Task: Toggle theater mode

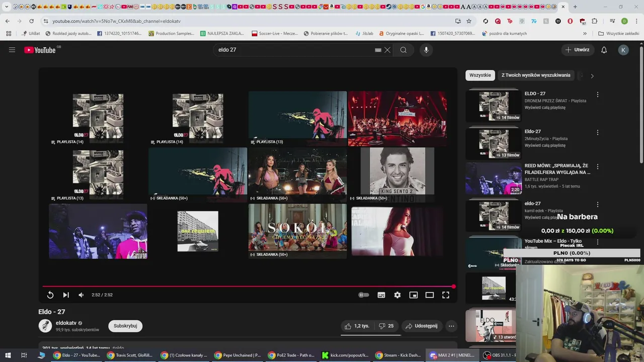Action: [x=430, y=295]
